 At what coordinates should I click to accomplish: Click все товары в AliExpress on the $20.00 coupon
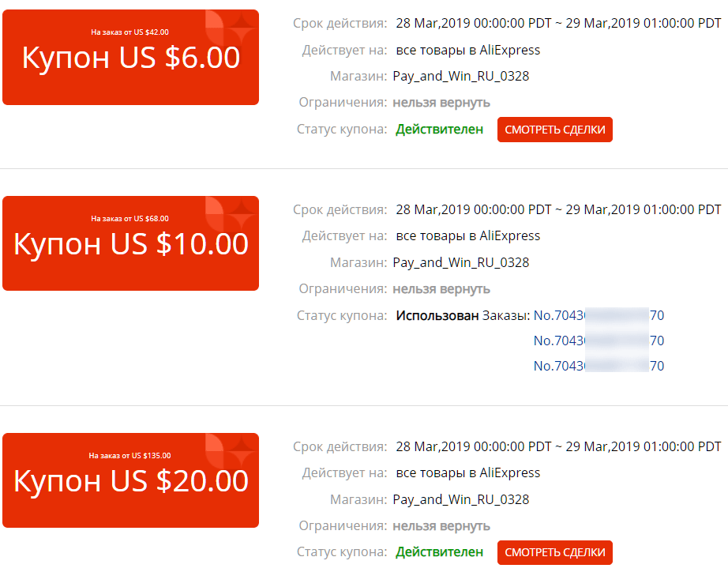click(x=468, y=472)
